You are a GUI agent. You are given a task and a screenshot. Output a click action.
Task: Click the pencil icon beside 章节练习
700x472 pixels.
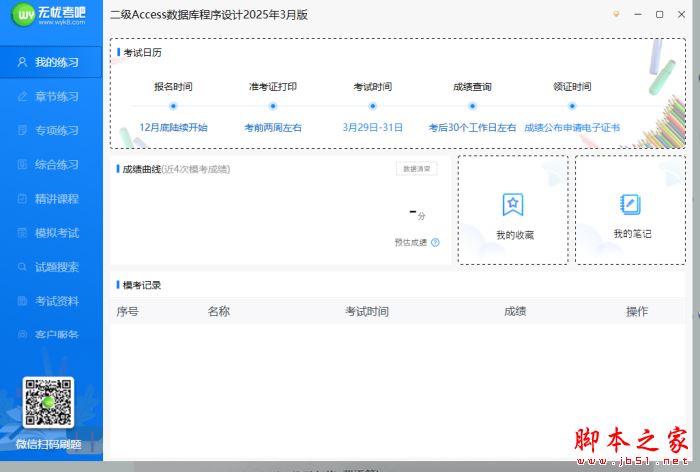click(22, 96)
